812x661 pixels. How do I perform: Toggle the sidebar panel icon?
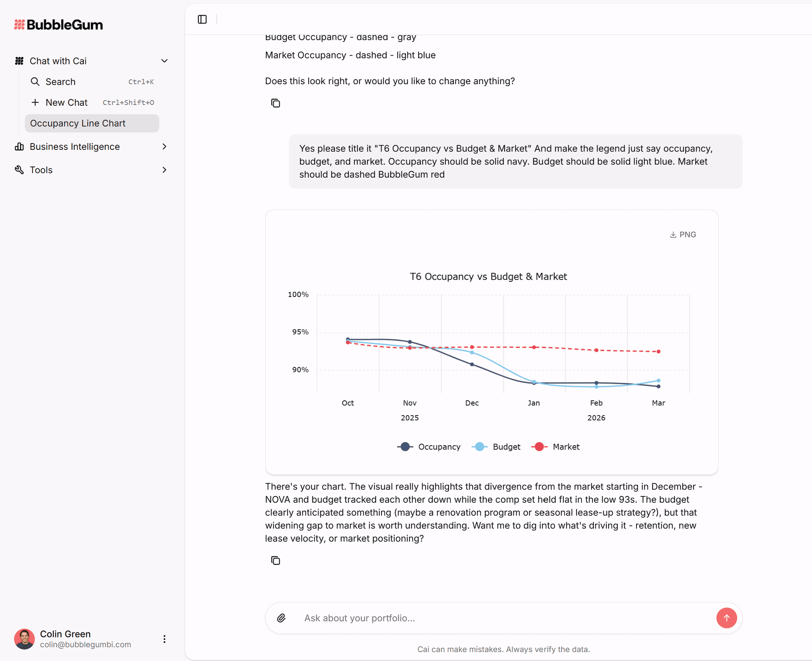coord(202,19)
